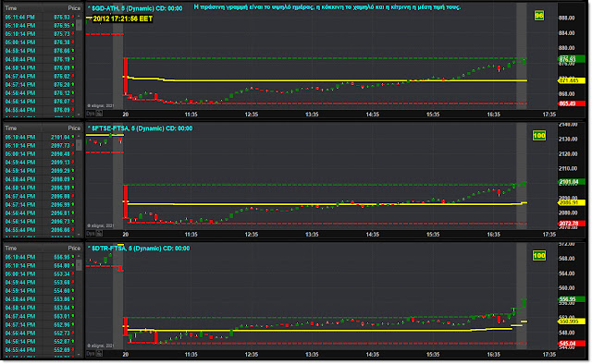The height and width of the screenshot is (364, 592).
Task: Click the 11:35 time label under the $GD-ATH chart
Action: pos(191,115)
